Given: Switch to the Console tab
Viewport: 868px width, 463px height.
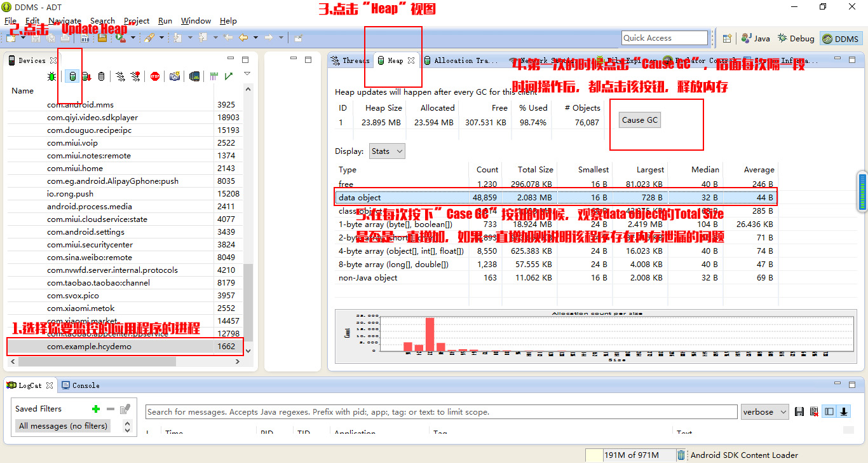Looking at the screenshot, I should [x=81, y=385].
